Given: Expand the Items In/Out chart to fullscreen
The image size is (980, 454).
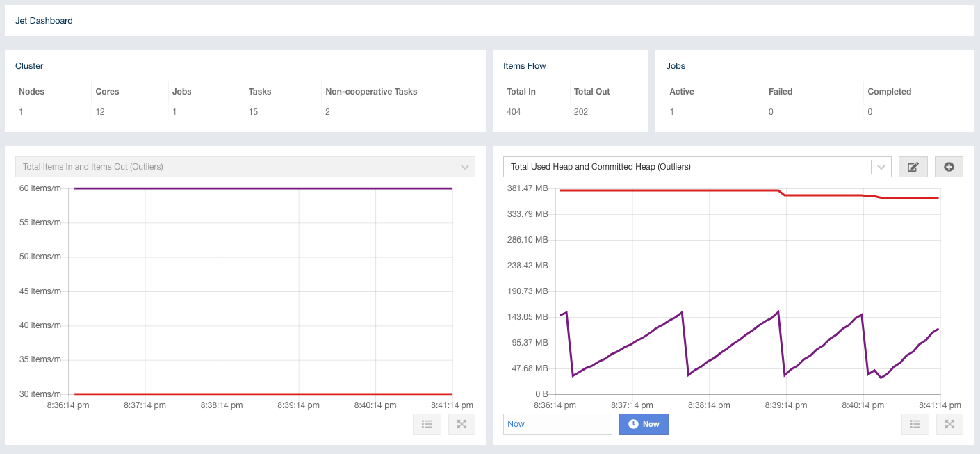Looking at the screenshot, I should [462, 424].
